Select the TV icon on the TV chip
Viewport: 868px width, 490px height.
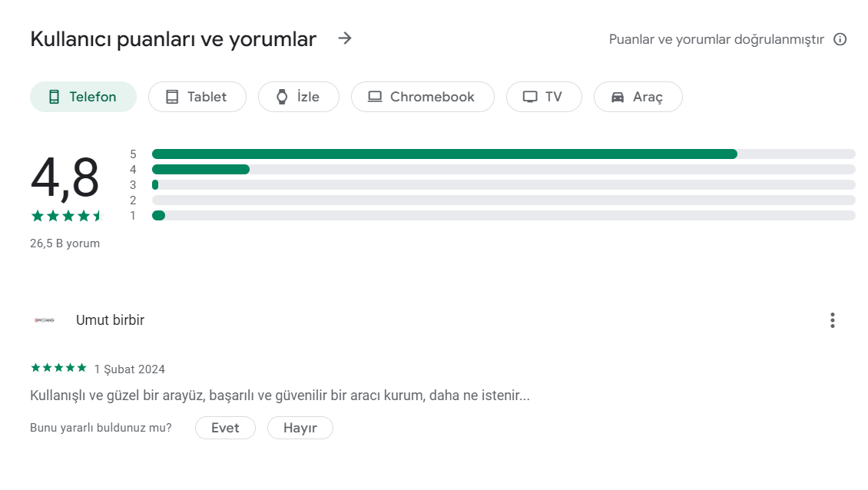531,96
